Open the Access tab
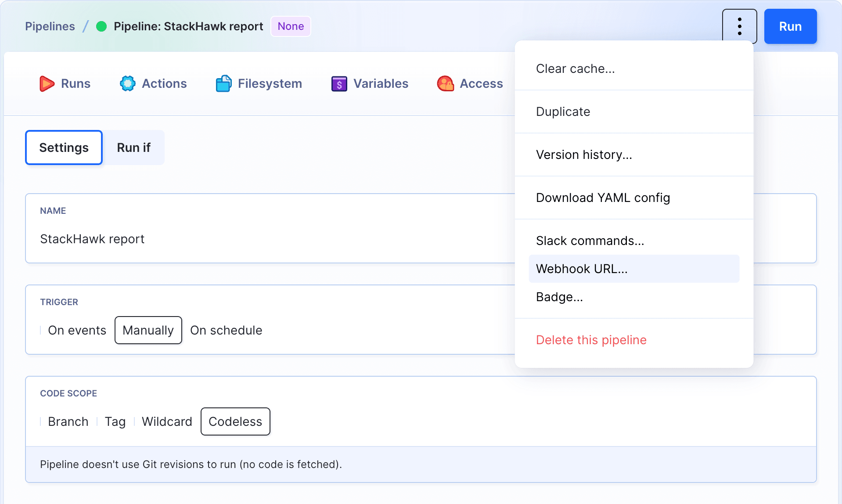 coord(470,83)
